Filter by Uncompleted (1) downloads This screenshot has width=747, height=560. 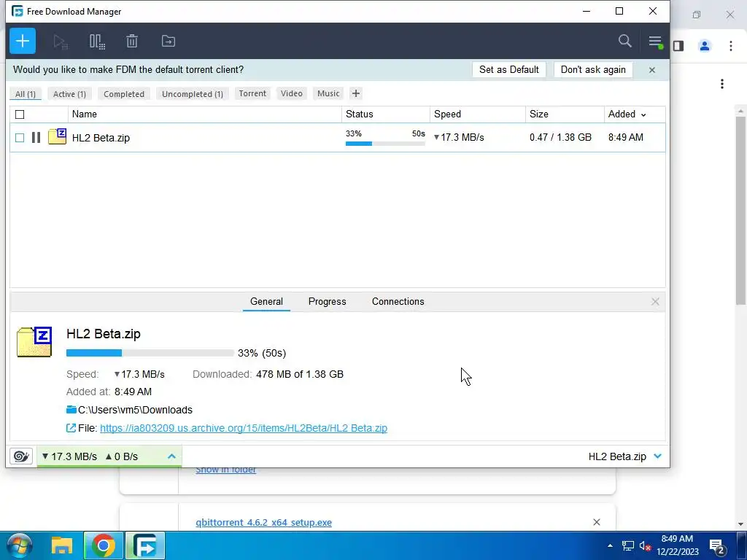tap(193, 94)
